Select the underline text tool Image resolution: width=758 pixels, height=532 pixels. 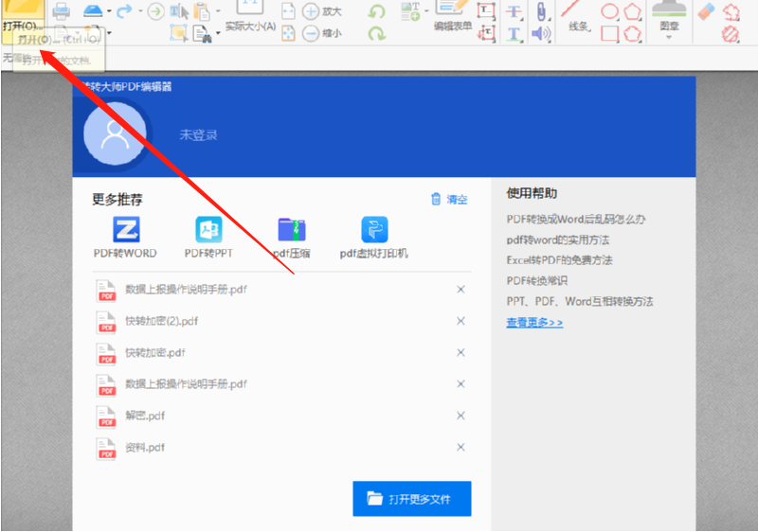pyautogui.click(x=514, y=34)
